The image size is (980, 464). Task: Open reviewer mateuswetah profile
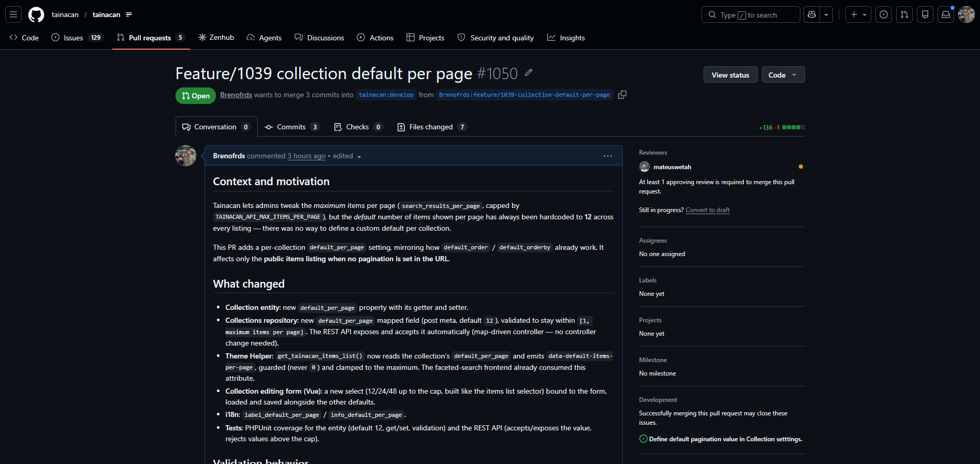tap(672, 167)
